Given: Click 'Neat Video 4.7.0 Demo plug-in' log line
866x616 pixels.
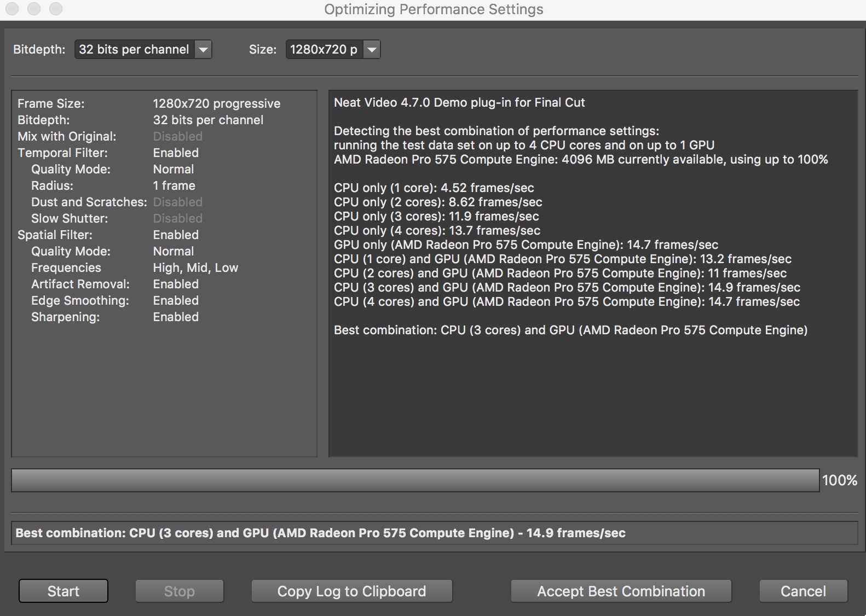Looking at the screenshot, I should point(459,102).
